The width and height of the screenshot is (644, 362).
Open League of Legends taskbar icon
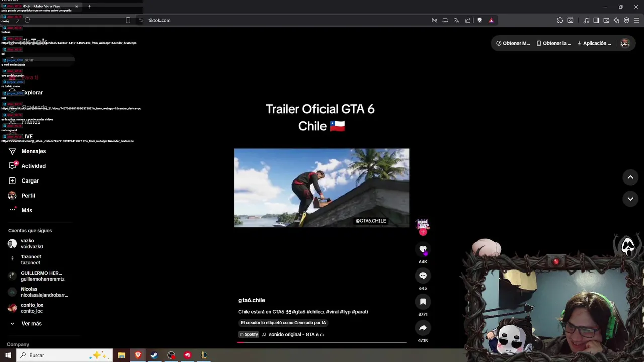204,355
